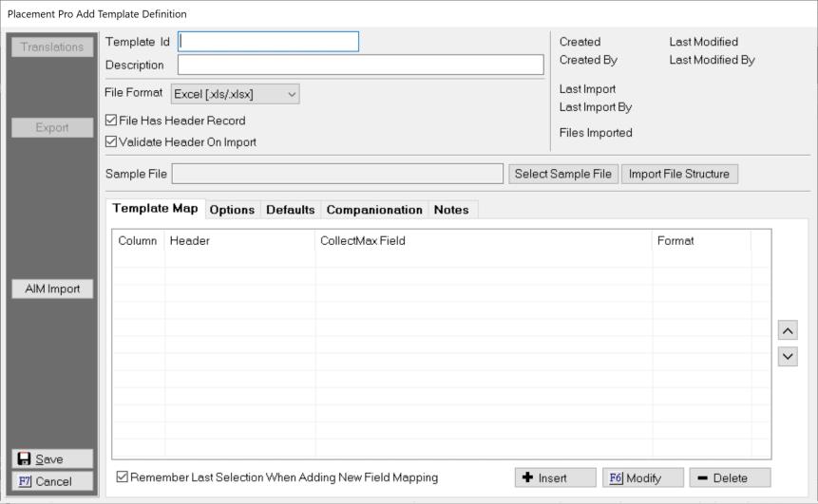Image resolution: width=818 pixels, height=504 pixels.
Task: Click Delete to remove the mapping
Action: pos(729,477)
